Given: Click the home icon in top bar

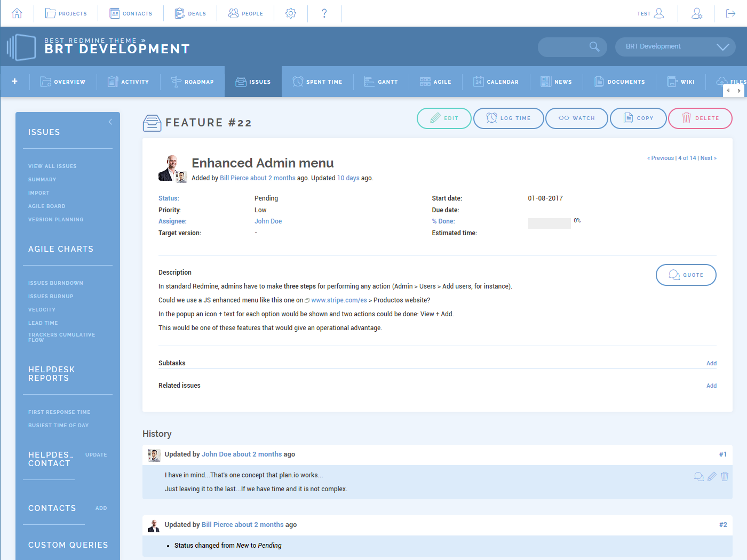Looking at the screenshot, I should point(17,13).
